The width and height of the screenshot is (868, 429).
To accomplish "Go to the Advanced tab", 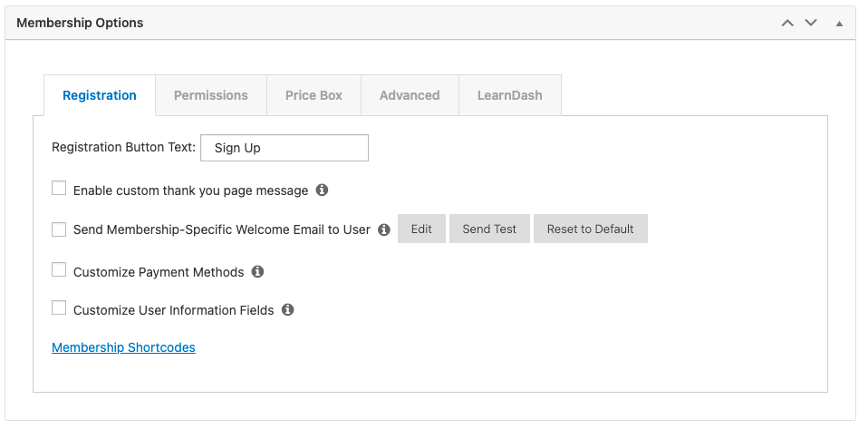I will tap(410, 95).
